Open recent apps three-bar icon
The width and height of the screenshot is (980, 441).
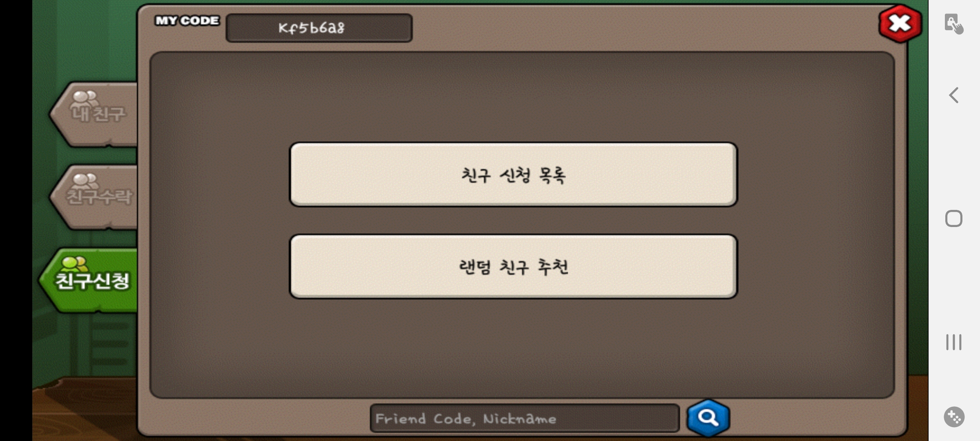click(954, 342)
